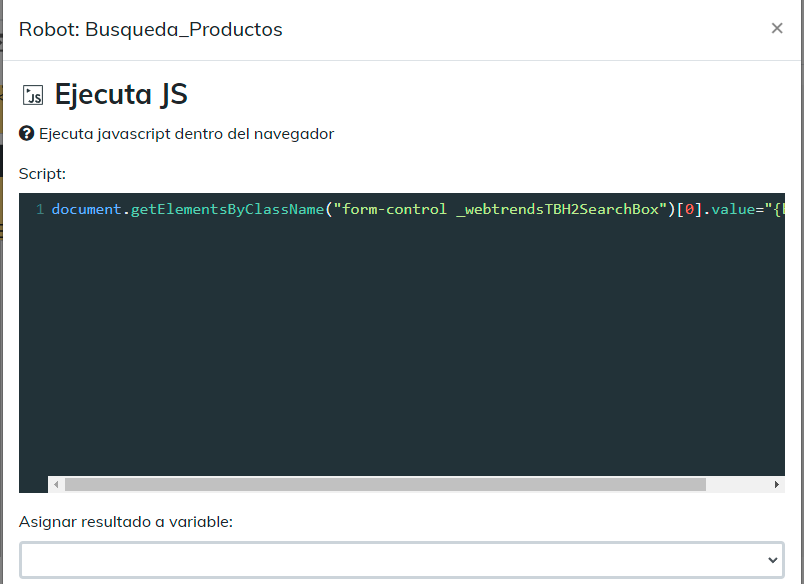Click the scrollbar right arrow
The width and height of the screenshot is (804, 584).
point(776,485)
